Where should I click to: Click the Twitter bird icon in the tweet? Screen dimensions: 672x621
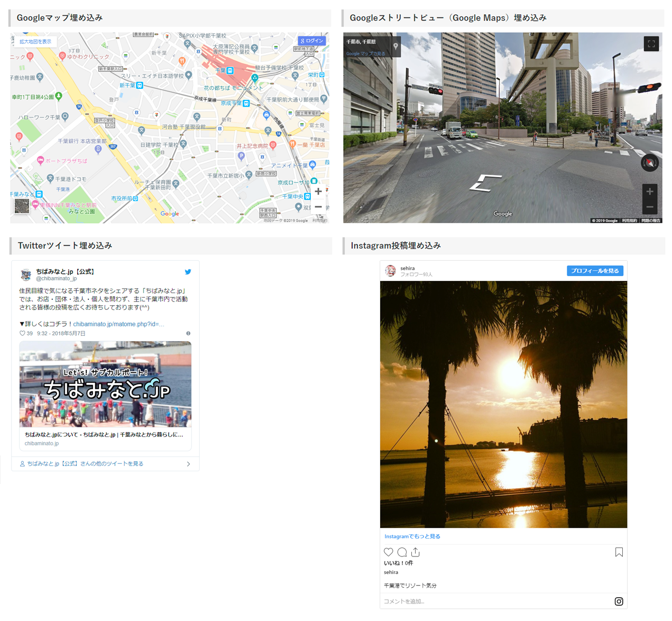pos(188,272)
